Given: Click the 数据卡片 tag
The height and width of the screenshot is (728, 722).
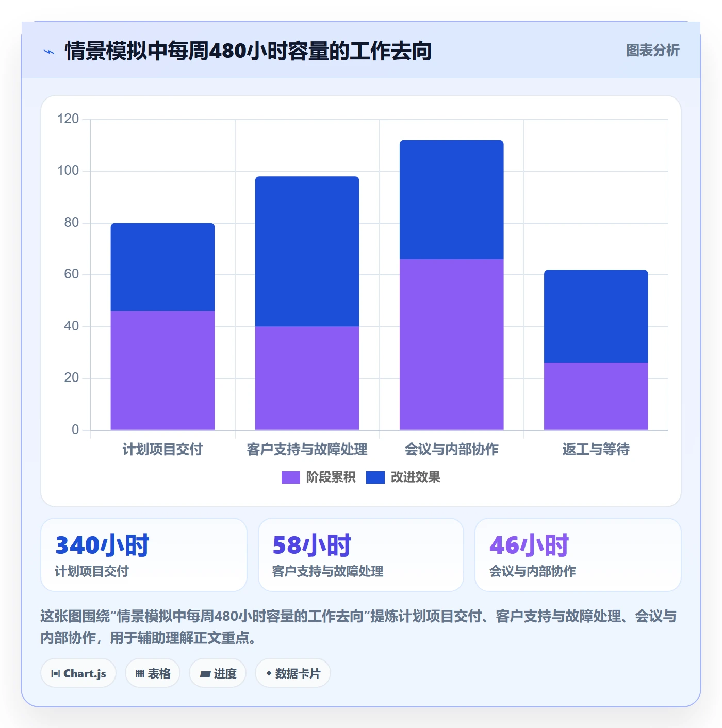Looking at the screenshot, I should click(x=293, y=673).
